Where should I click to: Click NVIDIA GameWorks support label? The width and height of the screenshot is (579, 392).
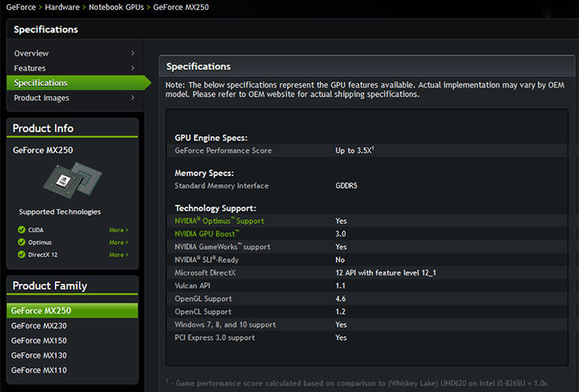(x=223, y=246)
